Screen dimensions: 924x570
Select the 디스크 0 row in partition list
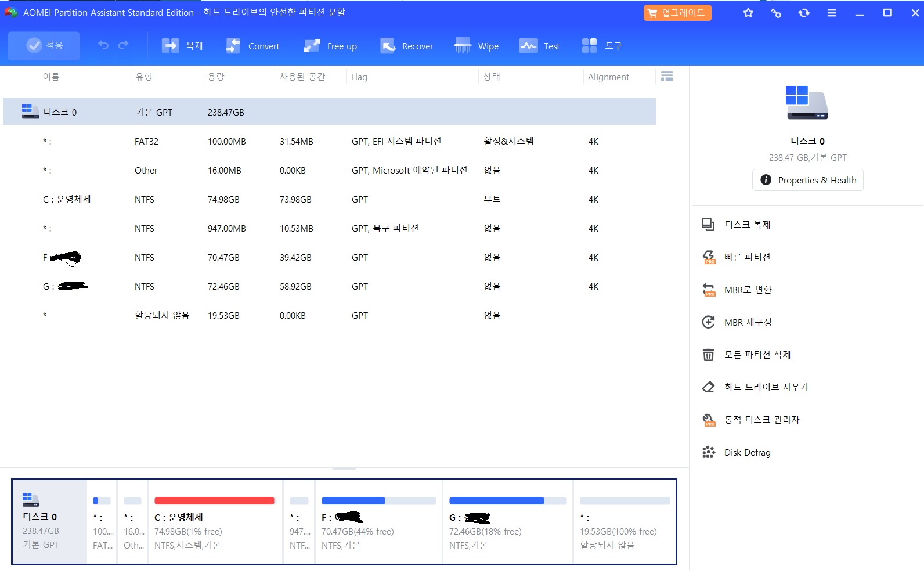329,111
